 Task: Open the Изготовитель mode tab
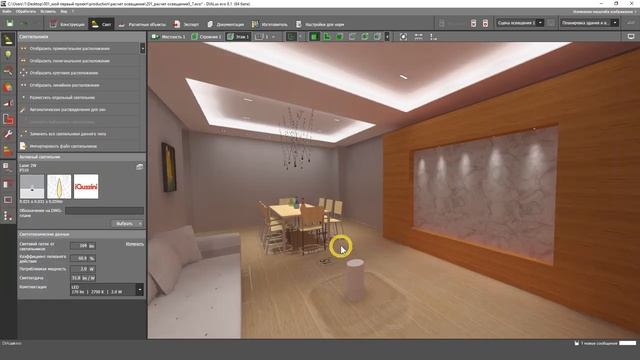coord(269,24)
